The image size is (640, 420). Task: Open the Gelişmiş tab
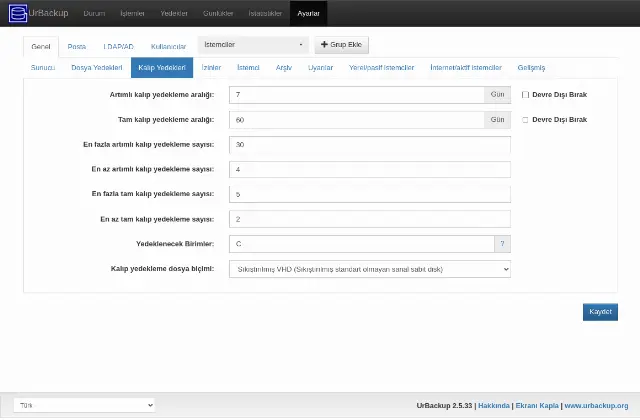coord(531,68)
